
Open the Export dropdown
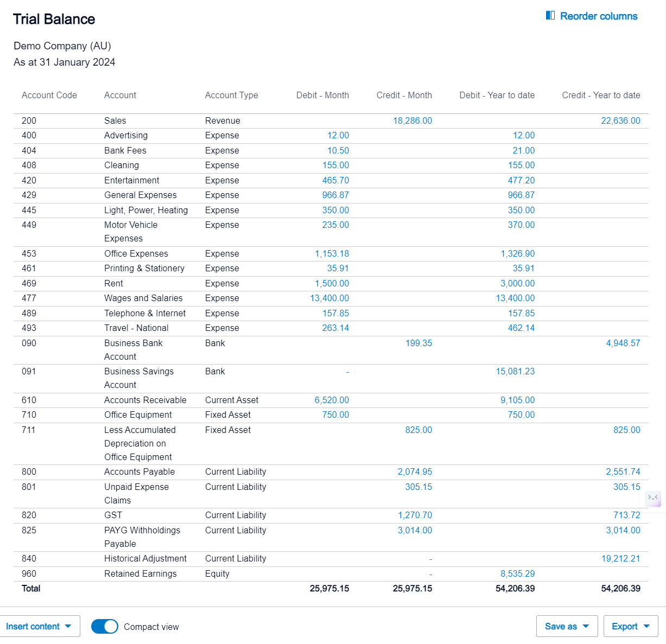(x=631, y=627)
